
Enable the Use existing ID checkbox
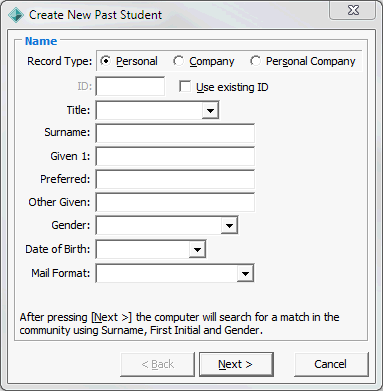tap(185, 87)
